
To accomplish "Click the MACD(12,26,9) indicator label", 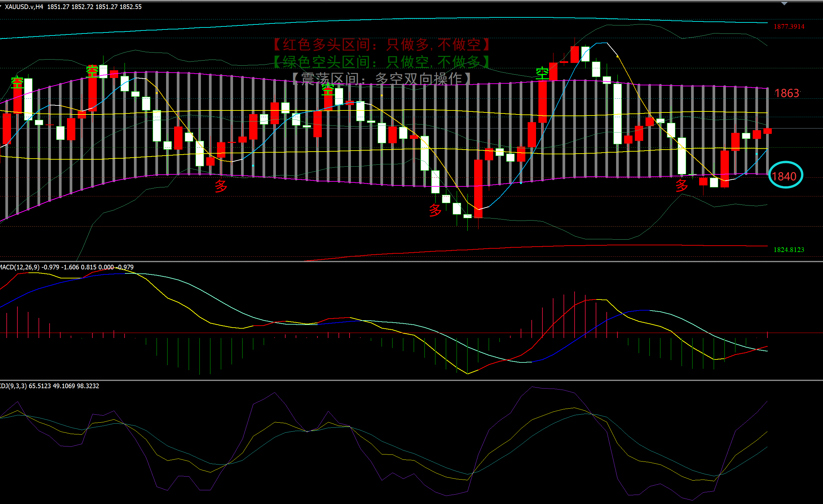I will pos(20,267).
